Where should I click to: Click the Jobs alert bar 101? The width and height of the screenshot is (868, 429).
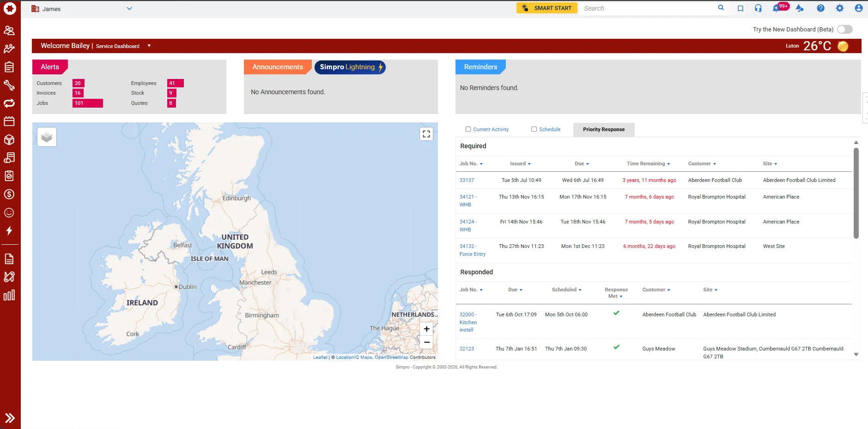(88, 103)
